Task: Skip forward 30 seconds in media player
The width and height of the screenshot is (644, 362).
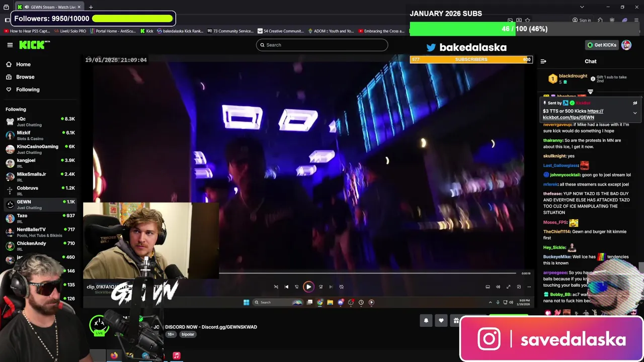Action: [x=320, y=287]
